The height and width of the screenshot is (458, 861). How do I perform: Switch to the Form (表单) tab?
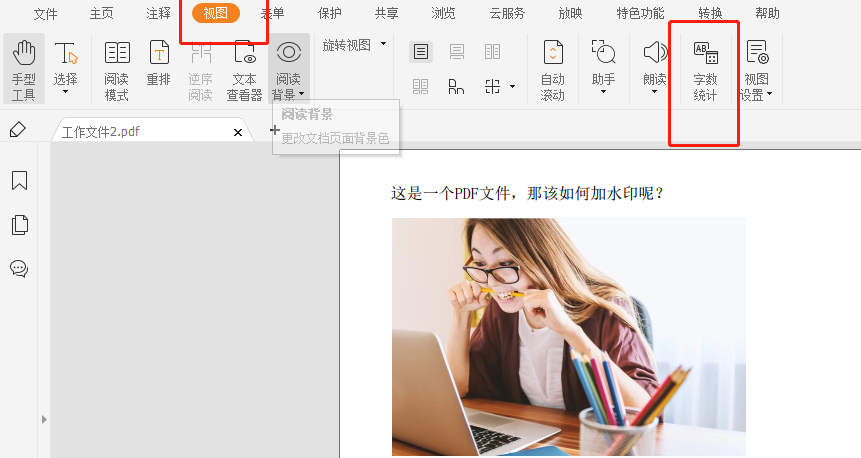click(x=273, y=14)
